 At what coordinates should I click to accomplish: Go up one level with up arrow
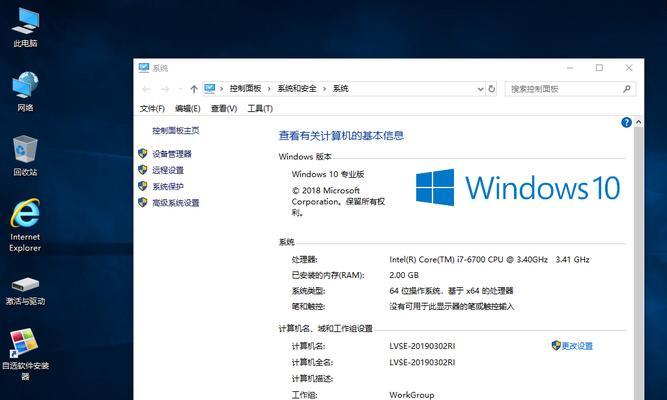(x=194, y=89)
